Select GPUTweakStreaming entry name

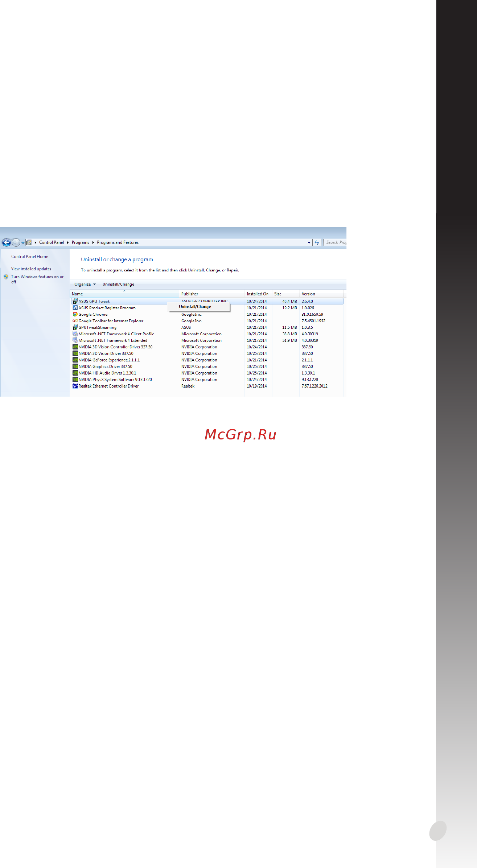(98, 327)
